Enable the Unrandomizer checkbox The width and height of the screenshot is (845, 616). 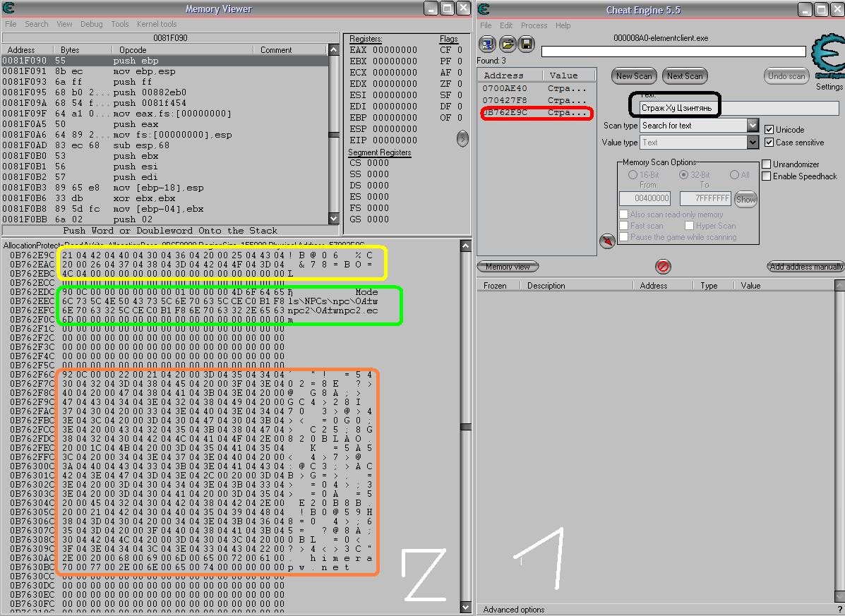[767, 164]
